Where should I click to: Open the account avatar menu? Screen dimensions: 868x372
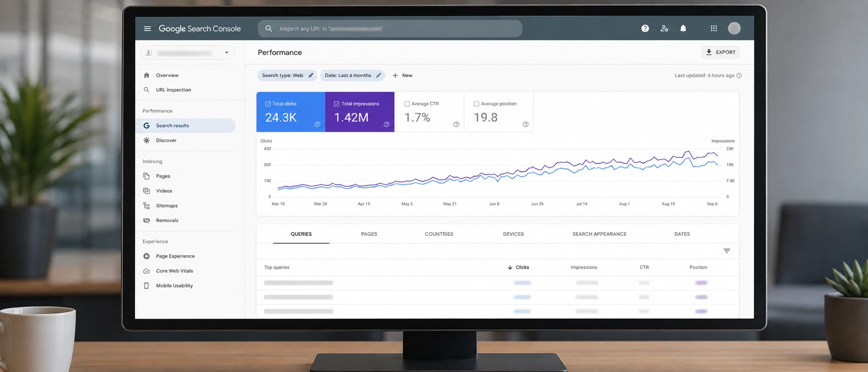[734, 28]
